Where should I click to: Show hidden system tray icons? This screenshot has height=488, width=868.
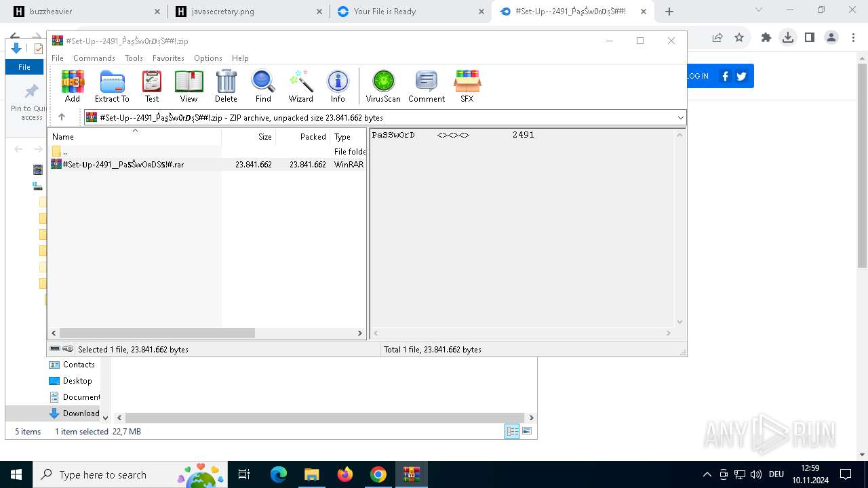(707, 474)
